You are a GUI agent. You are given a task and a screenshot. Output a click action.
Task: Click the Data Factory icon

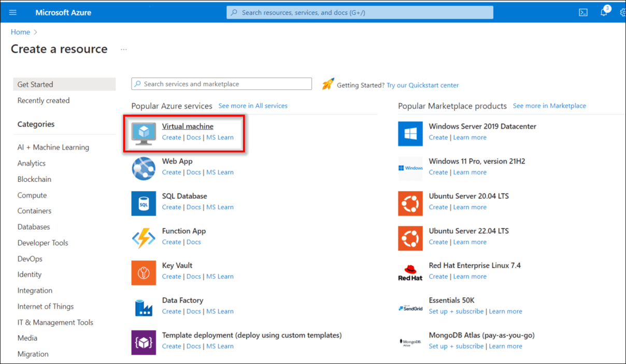tap(144, 307)
